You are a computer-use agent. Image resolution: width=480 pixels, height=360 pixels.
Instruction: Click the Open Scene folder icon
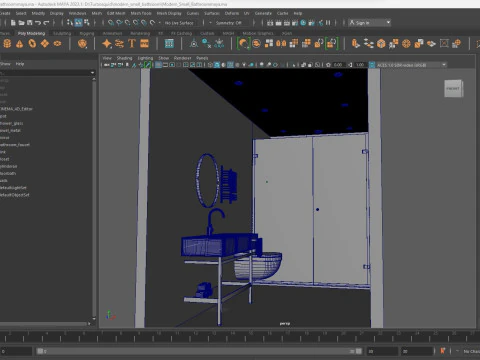(21, 23)
